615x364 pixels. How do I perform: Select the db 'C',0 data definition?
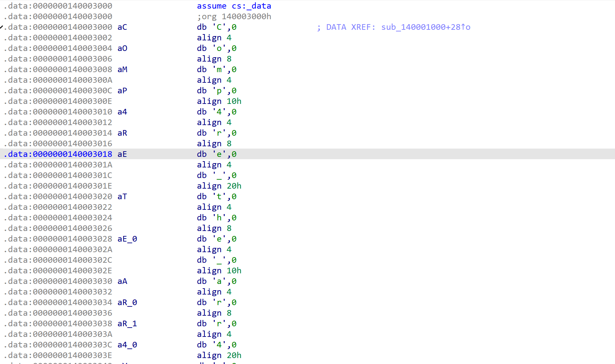click(x=216, y=27)
